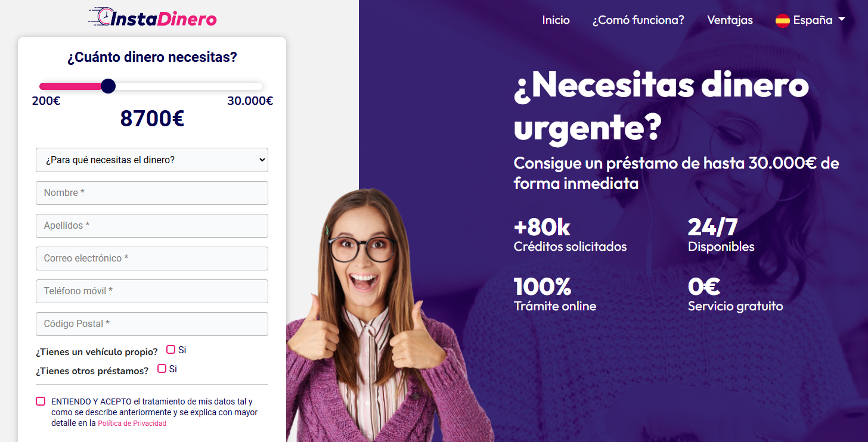This screenshot has height=442, width=868.
Task: Tick the ENTIENDO Y ACEPTO checkbox
Action: point(41,401)
